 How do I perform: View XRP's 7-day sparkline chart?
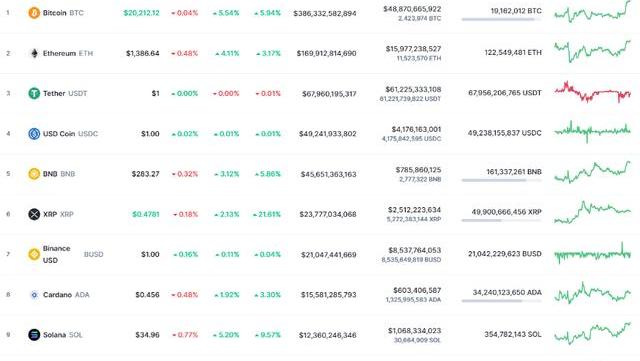(x=592, y=212)
